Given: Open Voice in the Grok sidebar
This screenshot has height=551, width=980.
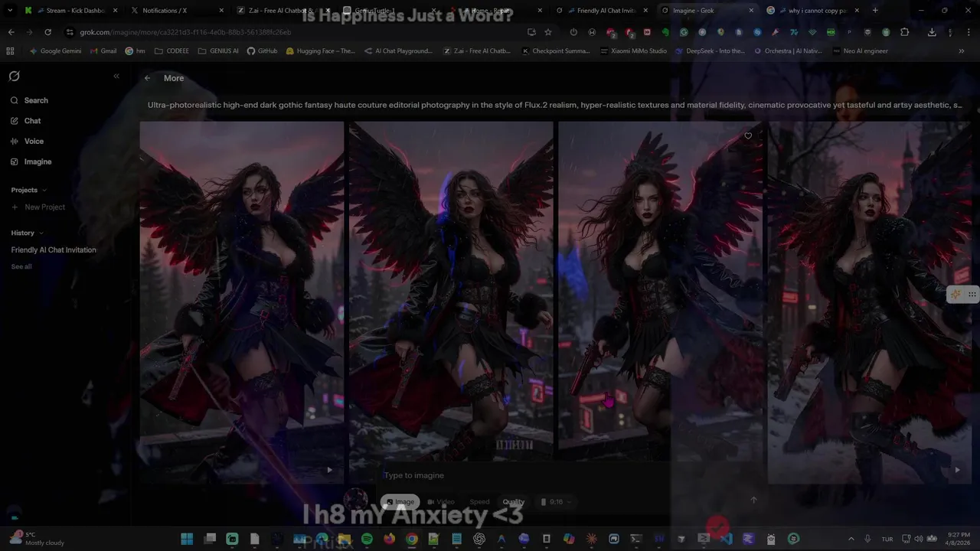Looking at the screenshot, I should 27,142.
